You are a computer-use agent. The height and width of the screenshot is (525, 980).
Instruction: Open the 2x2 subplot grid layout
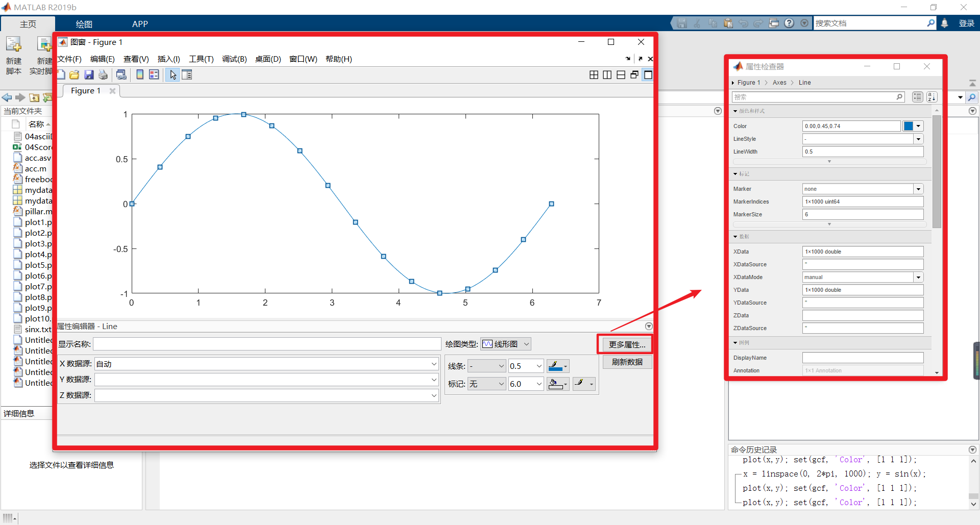[594, 74]
